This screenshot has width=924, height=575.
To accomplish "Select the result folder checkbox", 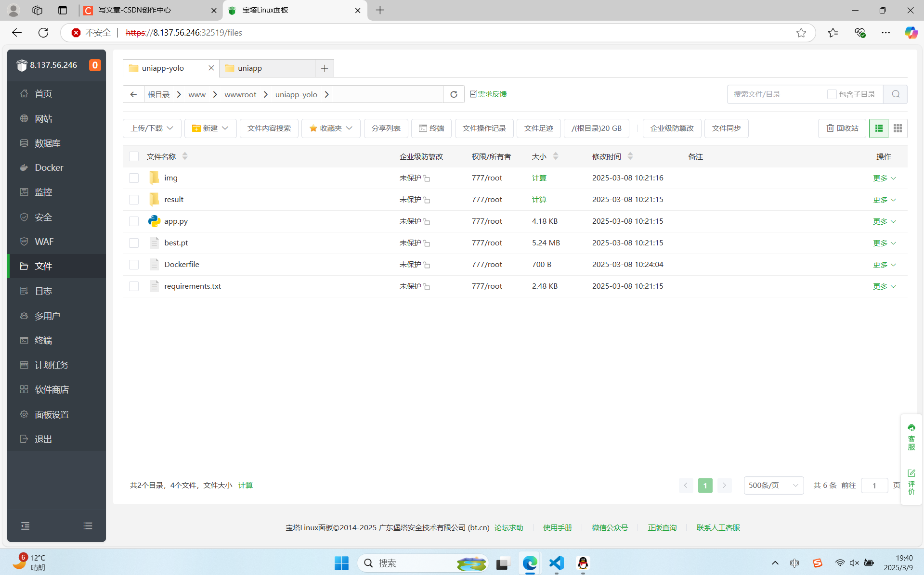I will (134, 200).
